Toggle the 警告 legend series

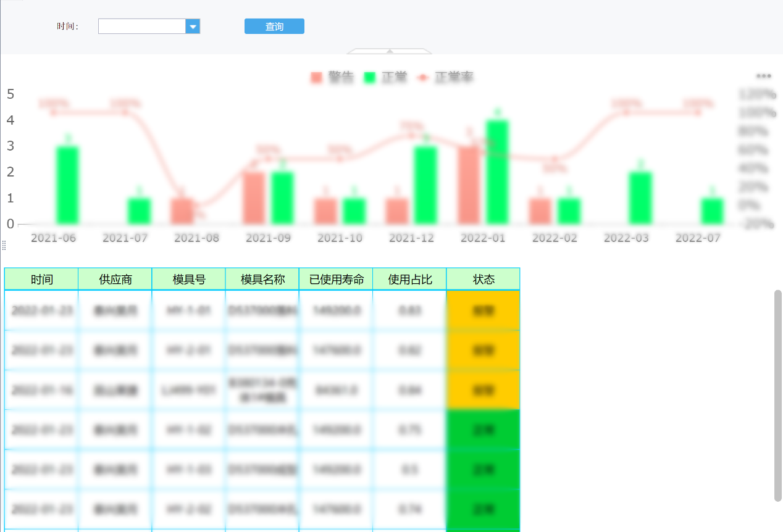(332, 78)
